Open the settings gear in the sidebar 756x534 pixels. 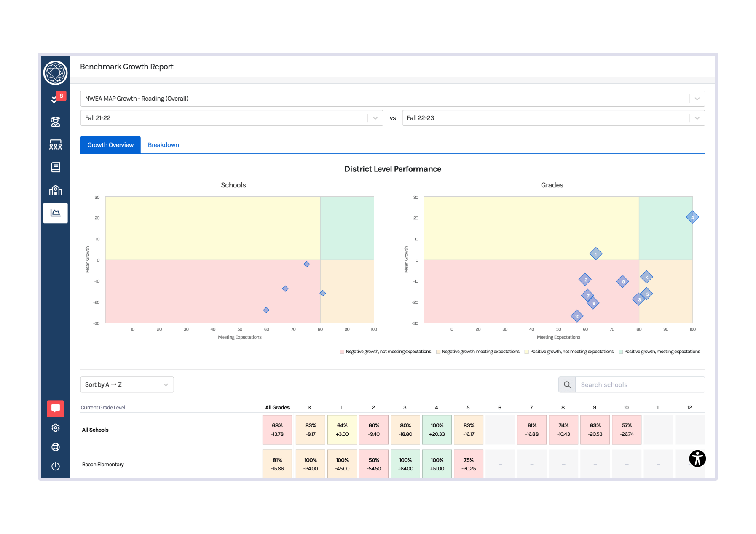[x=55, y=427]
